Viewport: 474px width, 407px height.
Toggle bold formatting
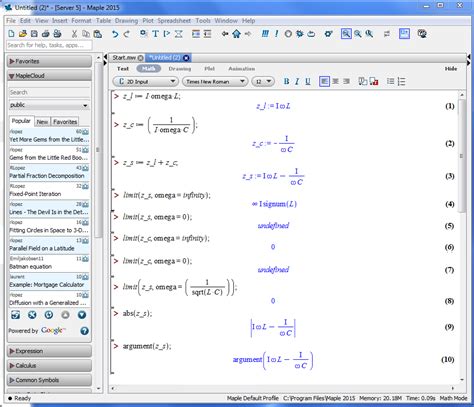(286, 81)
